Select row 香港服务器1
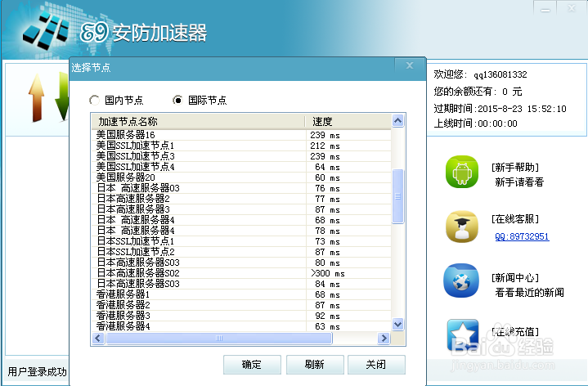Screen dimensions: 588x386 [241, 294]
